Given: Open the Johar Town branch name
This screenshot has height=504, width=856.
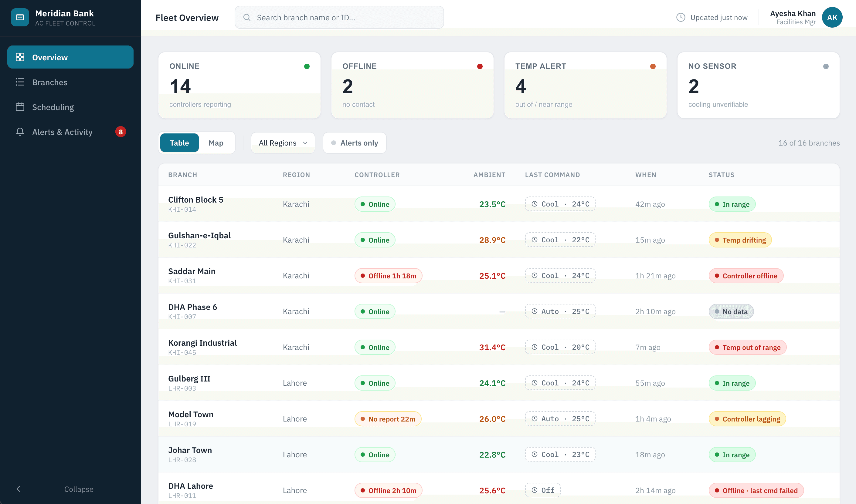Looking at the screenshot, I should tap(190, 450).
